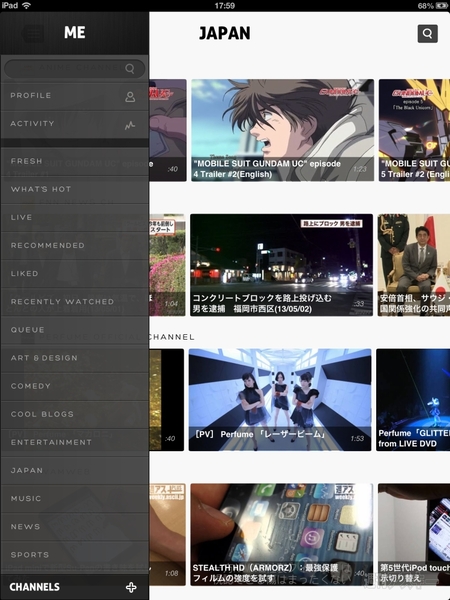Open the PROFILE menu item
Screen dimensions: 450x600
[75, 97]
